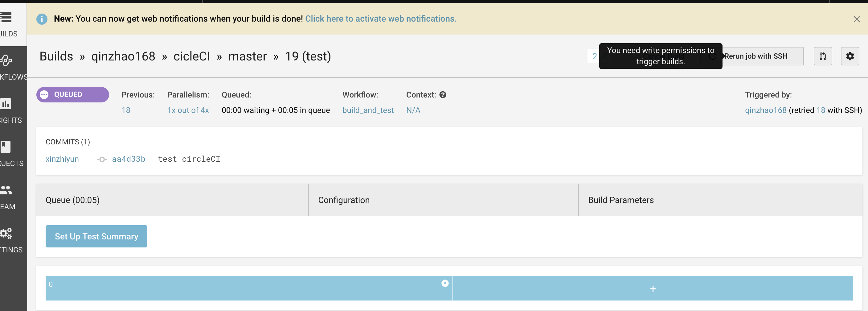
Task: Click Rerun job with SSH button
Action: (x=752, y=56)
